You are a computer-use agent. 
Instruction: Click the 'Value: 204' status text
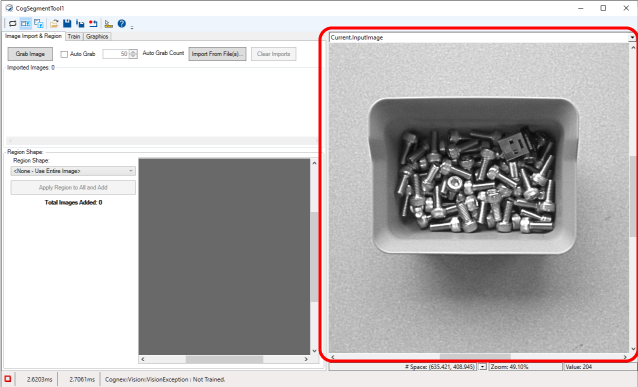tap(578, 367)
